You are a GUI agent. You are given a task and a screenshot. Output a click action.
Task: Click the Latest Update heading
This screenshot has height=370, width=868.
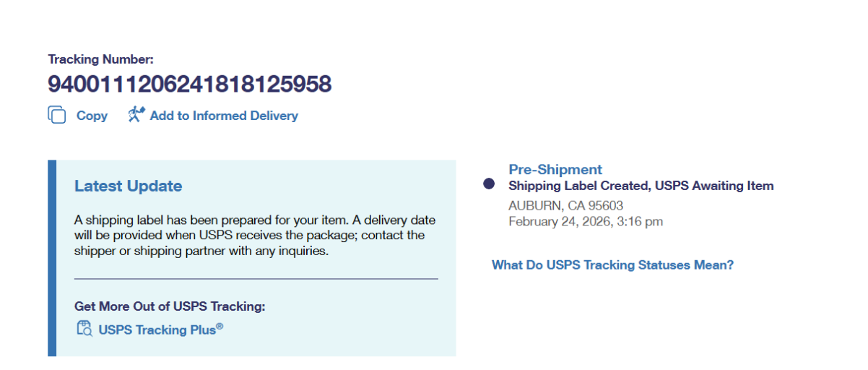click(x=128, y=186)
